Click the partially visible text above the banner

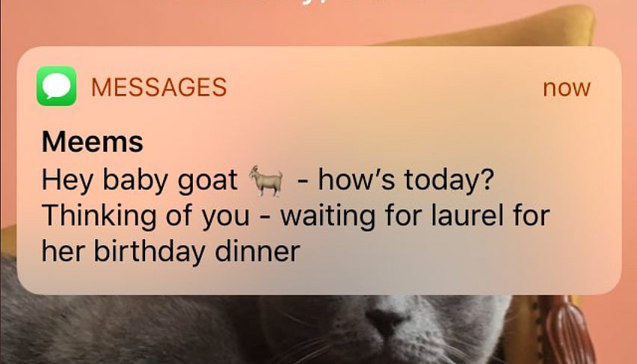pyautogui.click(x=318, y=4)
